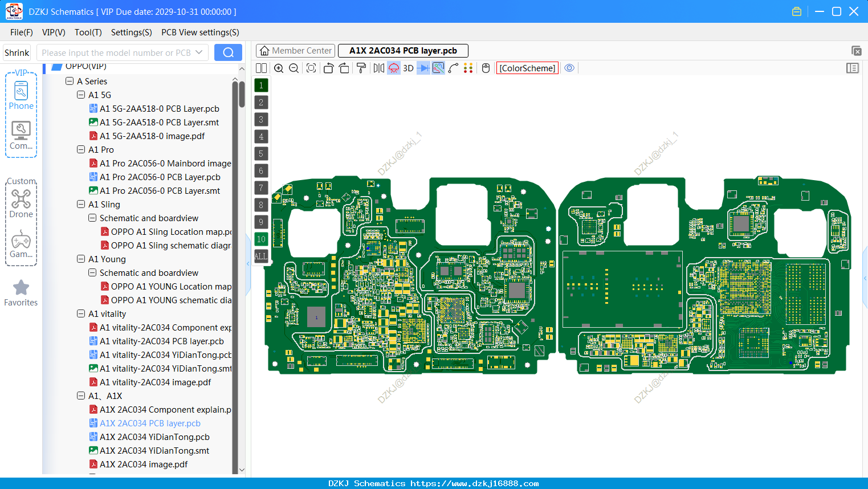Screen dimensions: 868x489
Task: Open A1X 2AC034 YiDianTong.pcb
Action: (154, 437)
